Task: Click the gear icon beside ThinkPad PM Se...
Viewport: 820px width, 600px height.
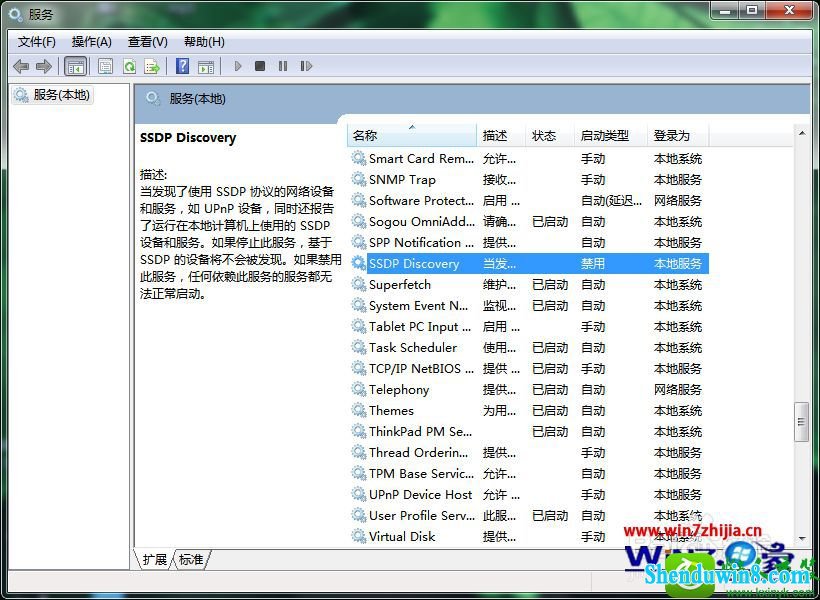Action: click(x=359, y=431)
